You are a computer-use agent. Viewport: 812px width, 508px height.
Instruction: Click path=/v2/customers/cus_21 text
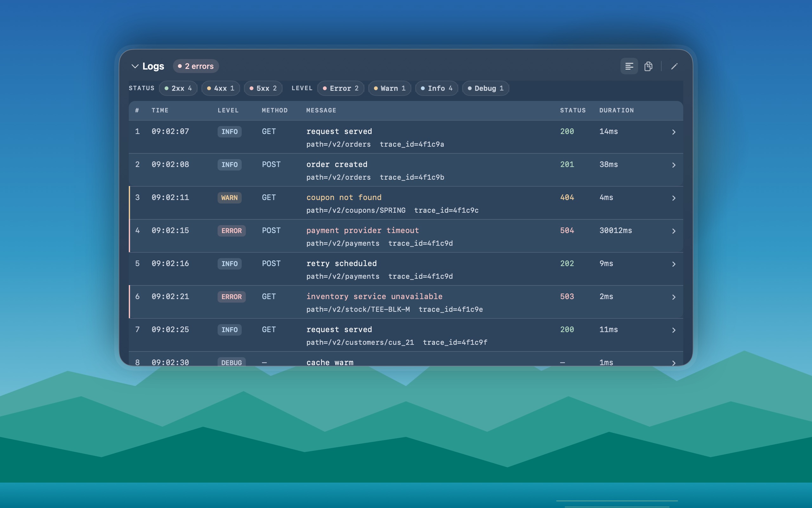coord(360,342)
